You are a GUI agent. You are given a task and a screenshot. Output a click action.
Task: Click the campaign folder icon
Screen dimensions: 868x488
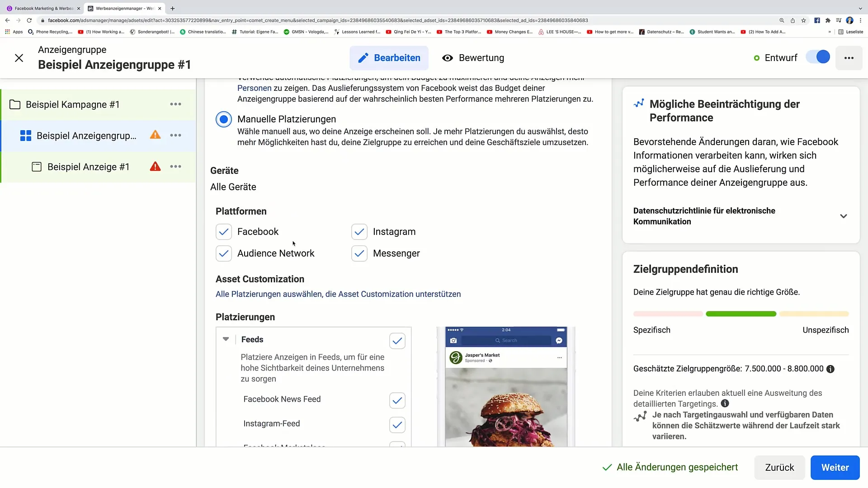coord(15,104)
